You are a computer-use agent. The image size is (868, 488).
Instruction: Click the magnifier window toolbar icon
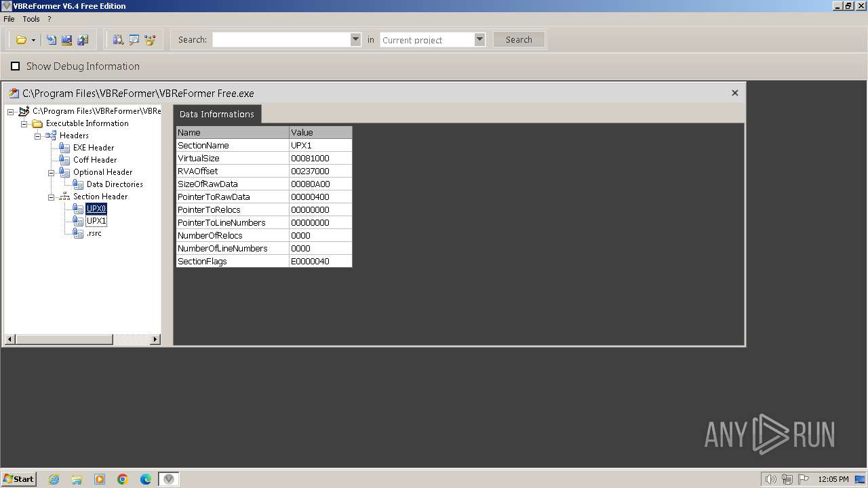[134, 40]
